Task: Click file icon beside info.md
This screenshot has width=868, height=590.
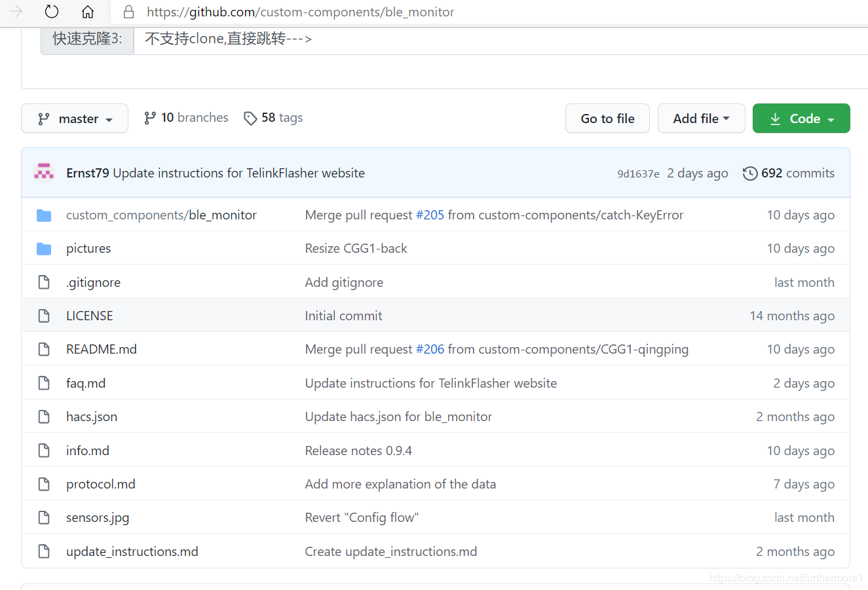Action: tap(44, 451)
